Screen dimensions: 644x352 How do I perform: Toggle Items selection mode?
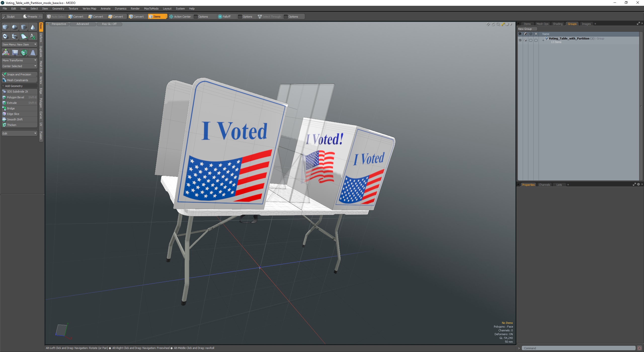[x=157, y=17]
